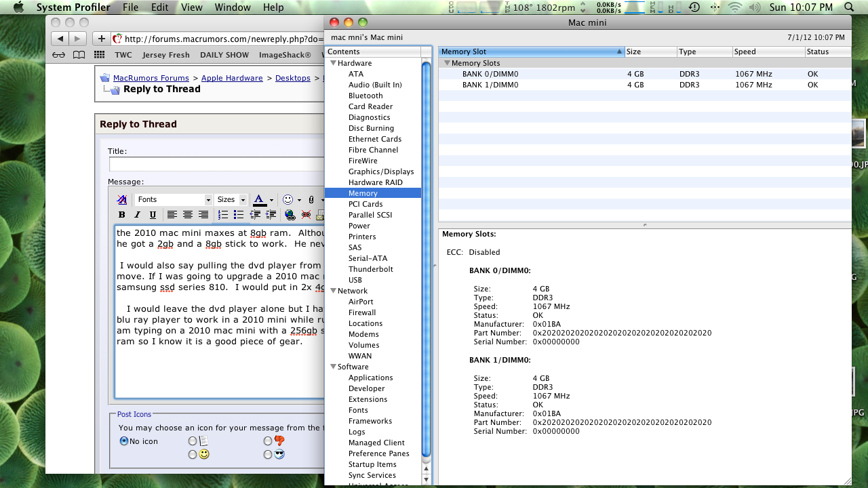This screenshot has height=488, width=868.
Task: Select the thumbs down post icon radio
Action: tap(268, 441)
